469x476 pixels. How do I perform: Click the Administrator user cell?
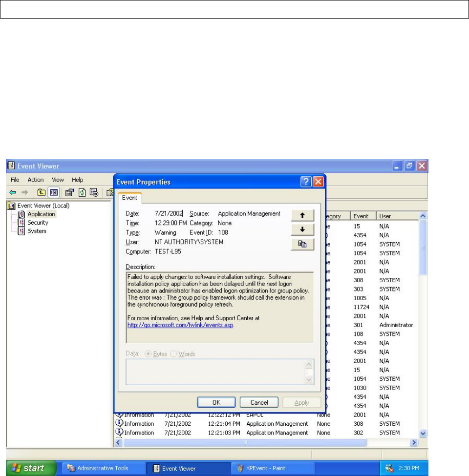(x=396, y=325)
